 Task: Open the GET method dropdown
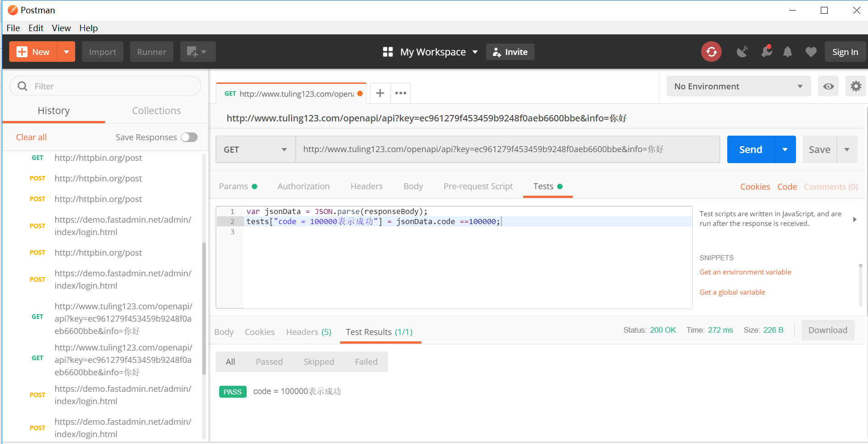pos(255,150)
